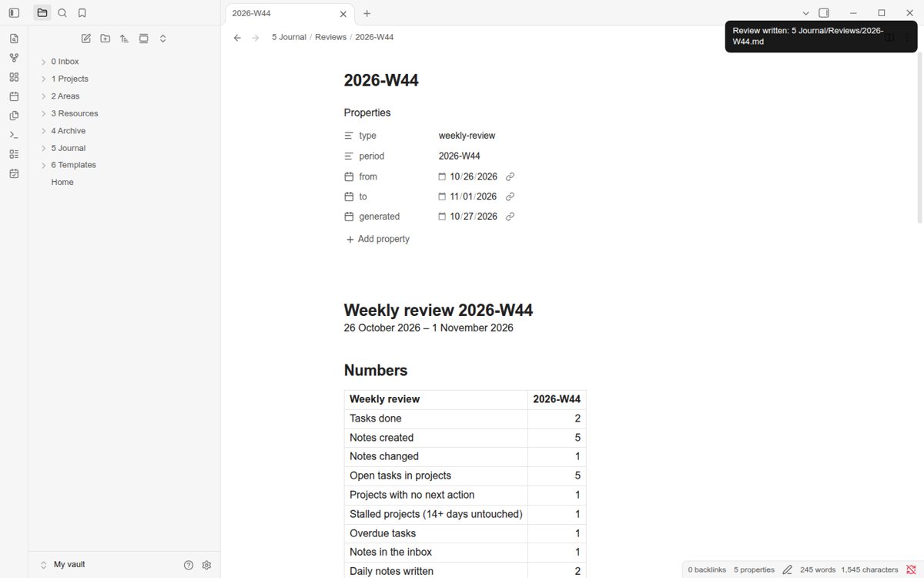Create a new note in file explorer
The height and width of the screenshot is (578, 924).
pyautogui.click(x=86, y=39)
